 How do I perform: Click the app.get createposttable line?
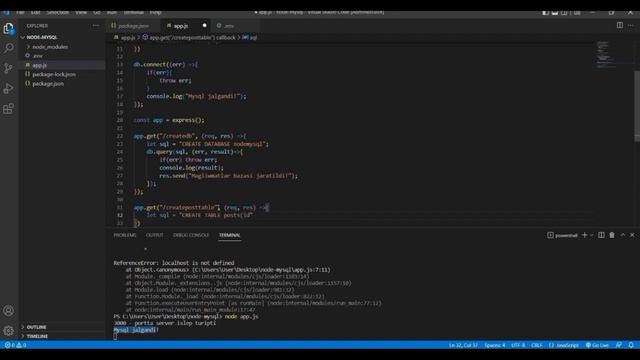(201, 207)
